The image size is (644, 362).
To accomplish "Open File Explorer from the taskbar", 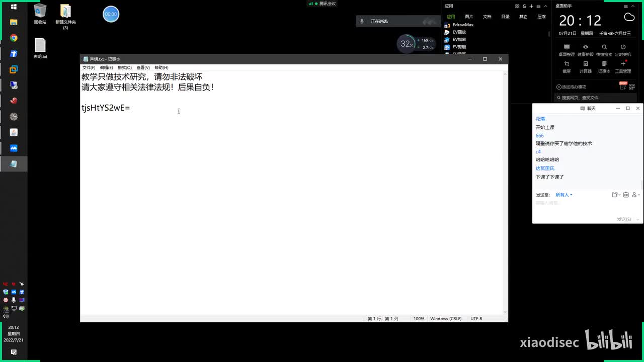I will (14, 22).
